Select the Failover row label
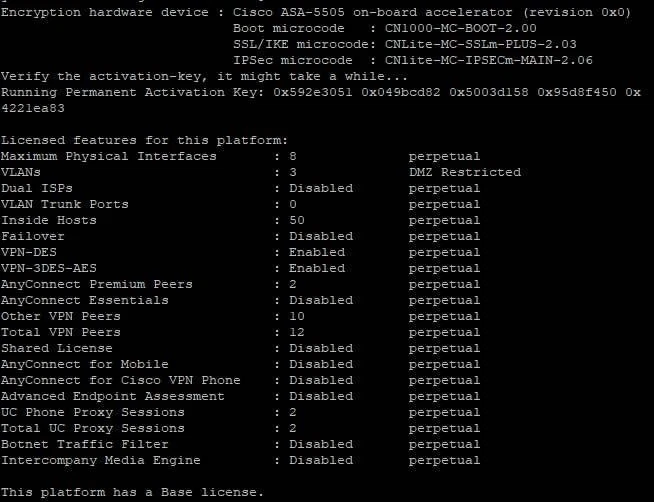This screenshot has width=654, height=502. (x=33, y=236)
